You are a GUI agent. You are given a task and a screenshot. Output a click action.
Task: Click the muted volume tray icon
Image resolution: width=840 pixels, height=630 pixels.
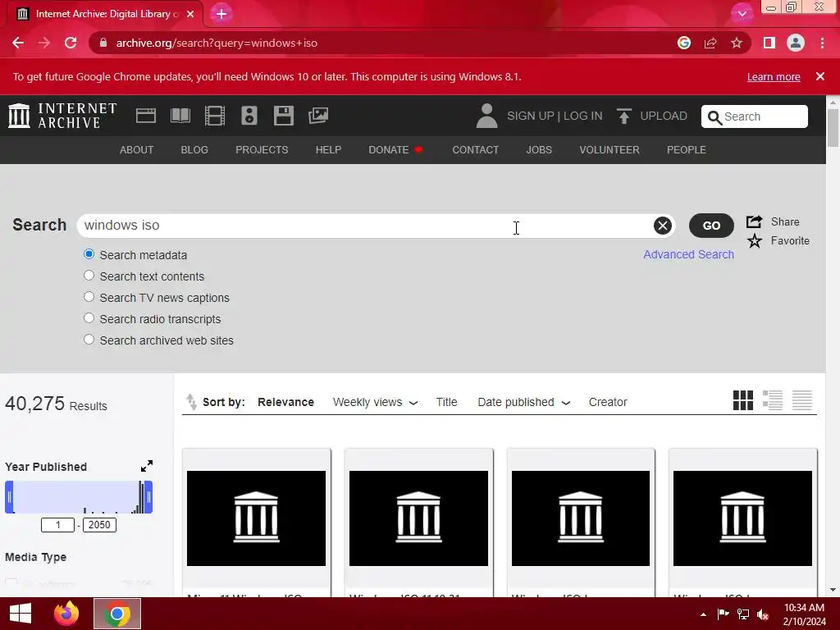click(x=763, y=614)
